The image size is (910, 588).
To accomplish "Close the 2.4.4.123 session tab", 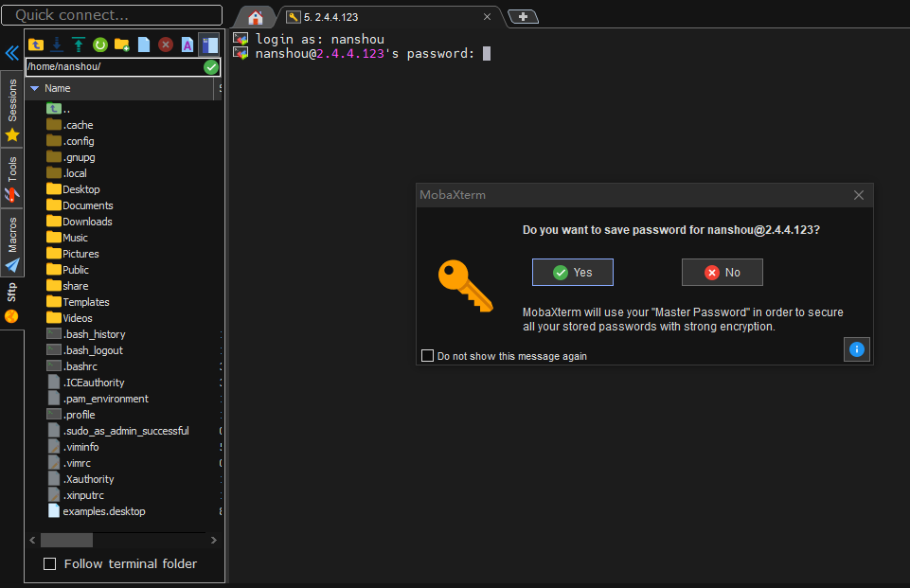I will click(x=487, y=17).
